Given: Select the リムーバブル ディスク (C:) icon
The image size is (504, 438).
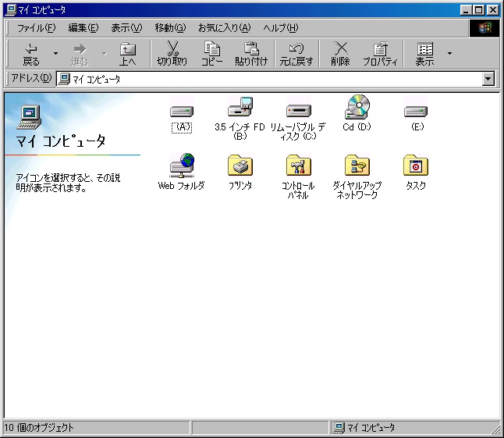Looking at the screenshot, I should [x=298, y=110].
